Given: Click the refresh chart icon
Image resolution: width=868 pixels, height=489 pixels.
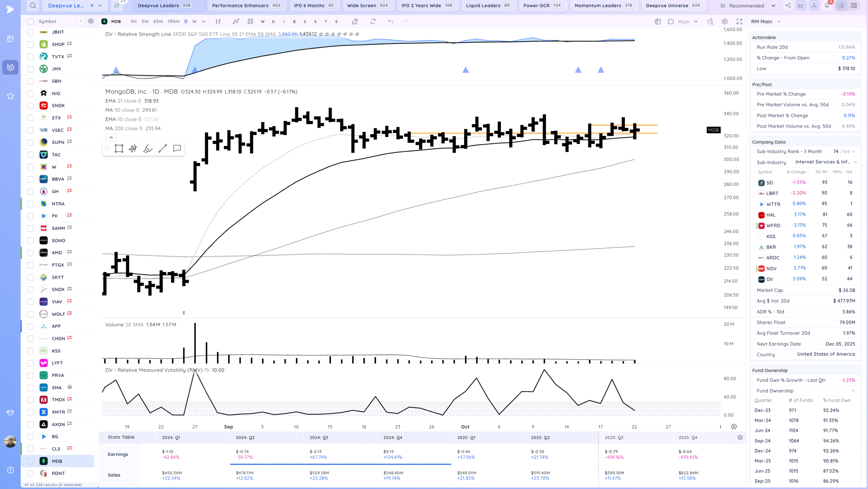Looking at the screenshot, I should pyautogui.click(x=373, y=22).
